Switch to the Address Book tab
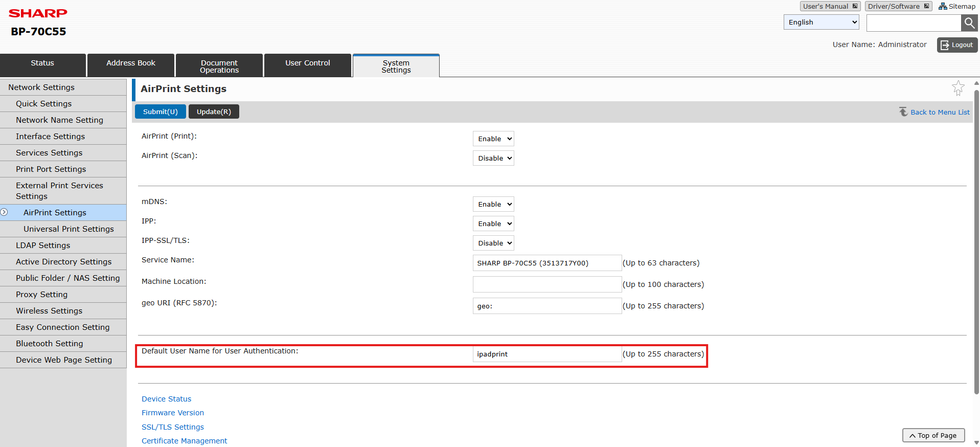 point(131,65)
